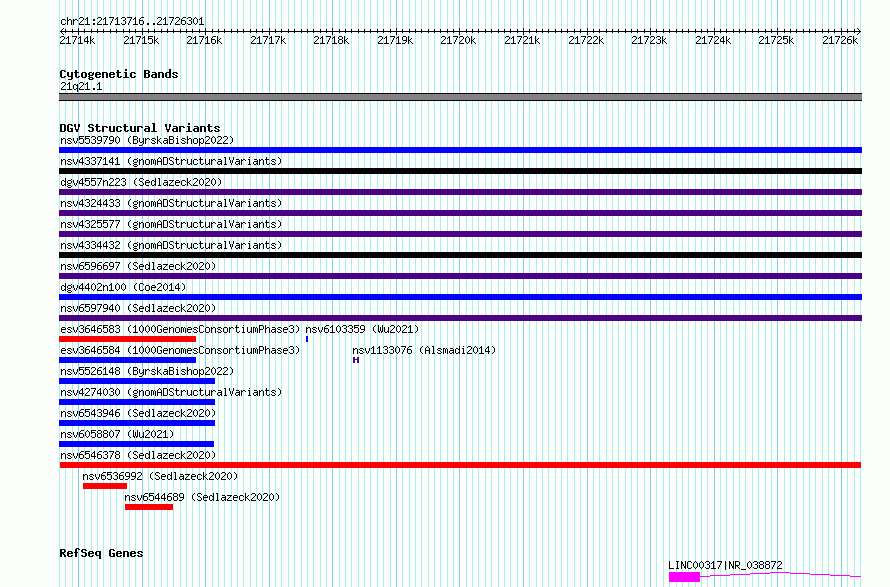This screenshot has height=587, width=890.
Task: Select the blue bar under nsv5539790
Action: [460, 150]
